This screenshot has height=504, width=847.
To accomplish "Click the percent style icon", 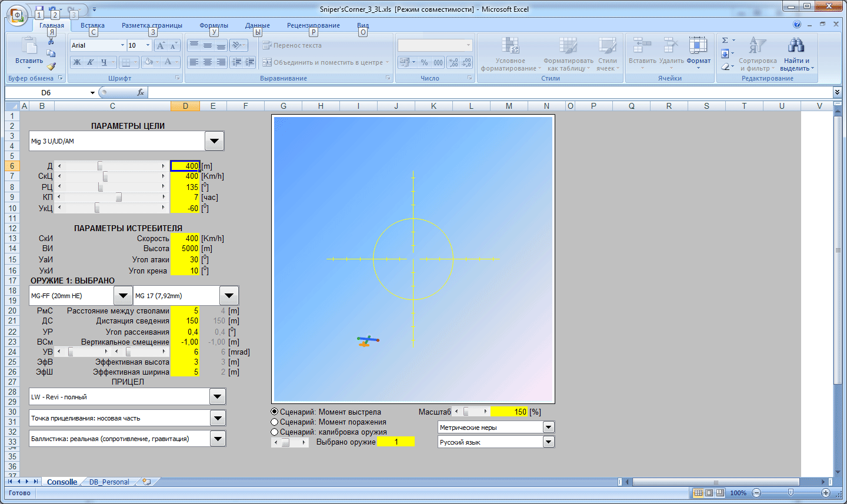I will 424,62.
